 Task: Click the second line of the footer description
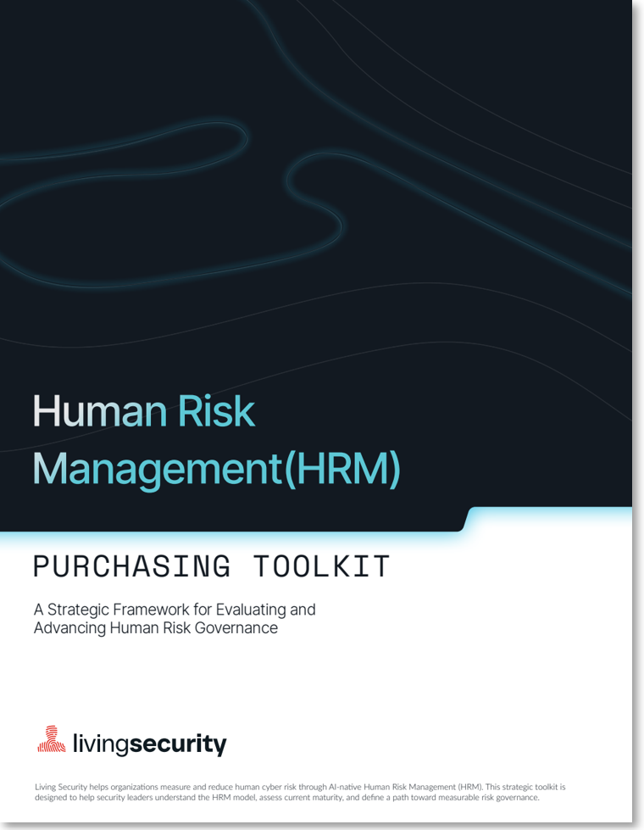point(286,798)
